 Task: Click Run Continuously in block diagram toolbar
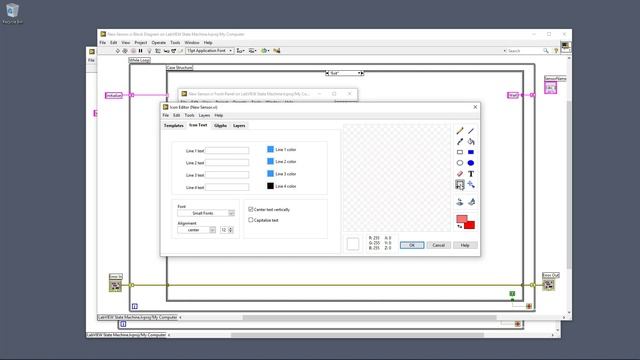[x=125, y=51]
